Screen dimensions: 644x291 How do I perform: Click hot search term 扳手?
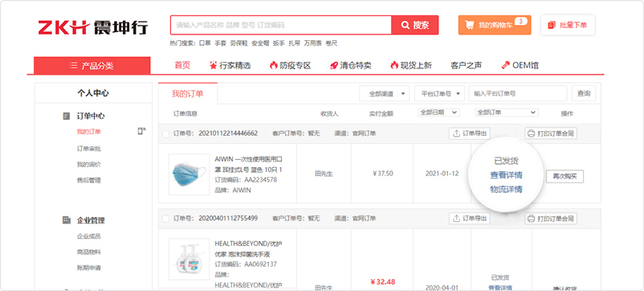(x=279, y=43)
